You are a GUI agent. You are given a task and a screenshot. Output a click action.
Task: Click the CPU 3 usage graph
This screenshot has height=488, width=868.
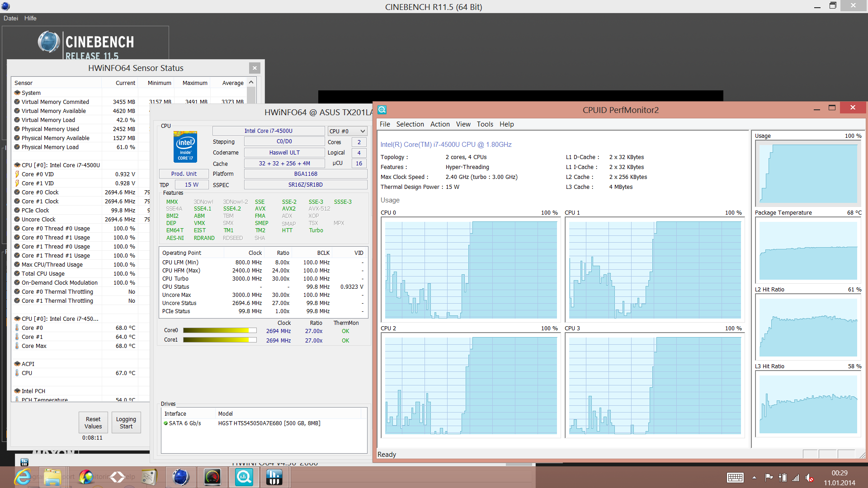click(655, 385)
